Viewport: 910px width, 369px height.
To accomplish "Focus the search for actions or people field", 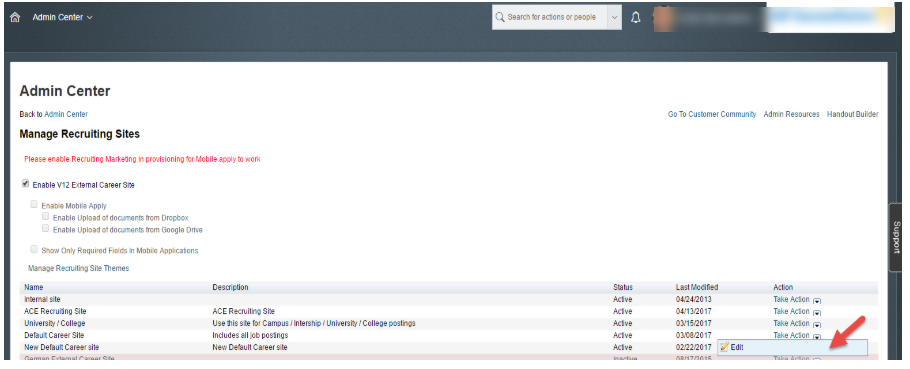I will pos(551,17).
